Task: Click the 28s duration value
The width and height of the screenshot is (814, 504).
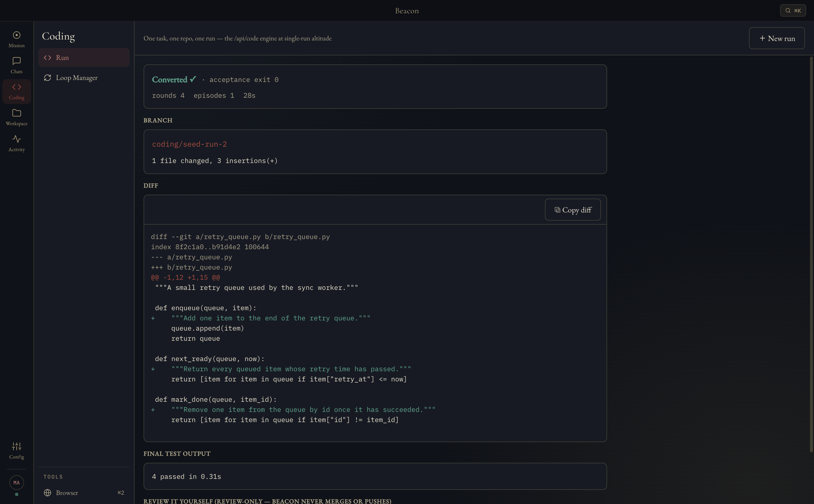Action: coord(249,95)
